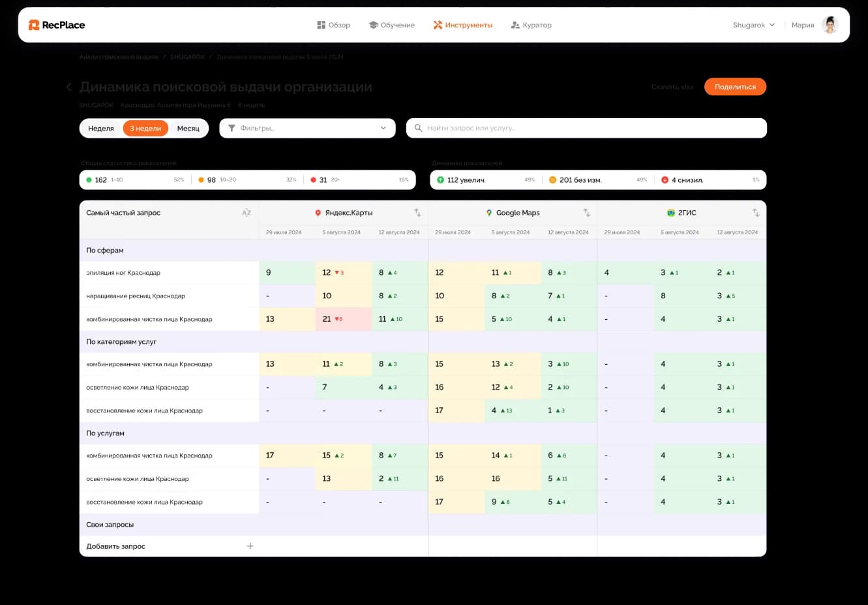
Task: Click the orange Поделиться button
Action: click(x=735, y=87)
